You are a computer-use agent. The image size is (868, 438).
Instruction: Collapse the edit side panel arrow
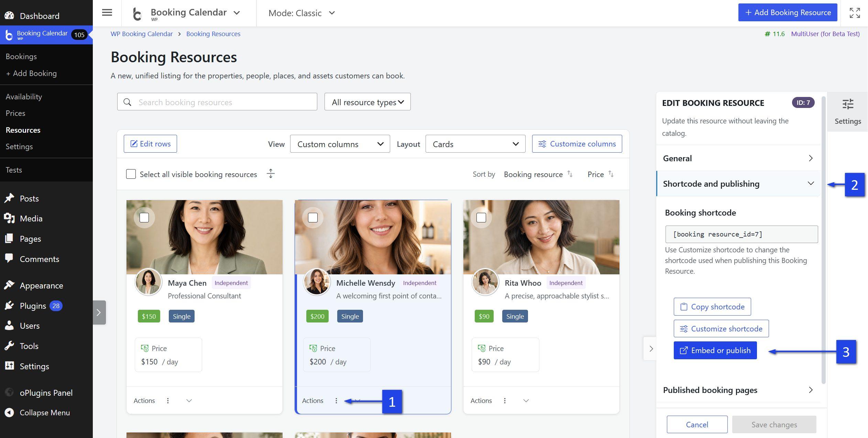651,349
